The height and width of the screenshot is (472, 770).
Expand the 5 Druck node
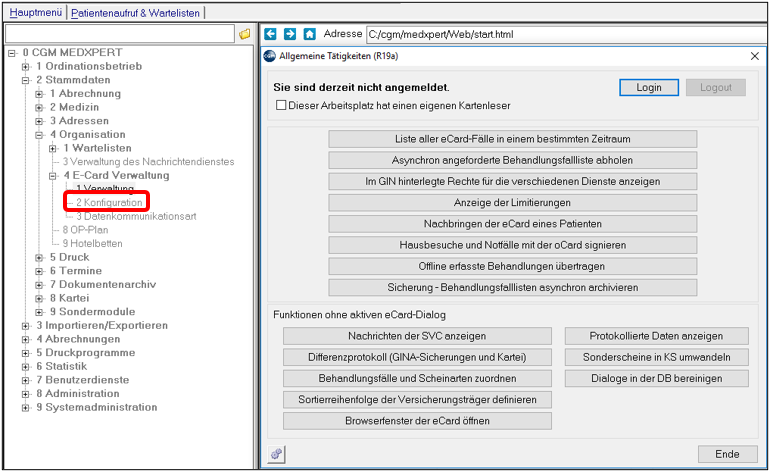coord(39,257)
